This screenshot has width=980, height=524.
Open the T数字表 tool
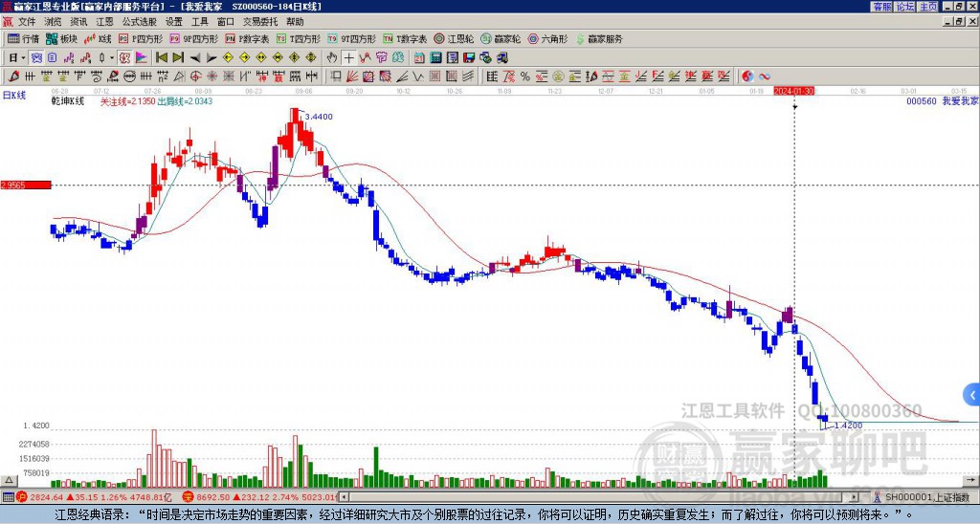point(405,38)
